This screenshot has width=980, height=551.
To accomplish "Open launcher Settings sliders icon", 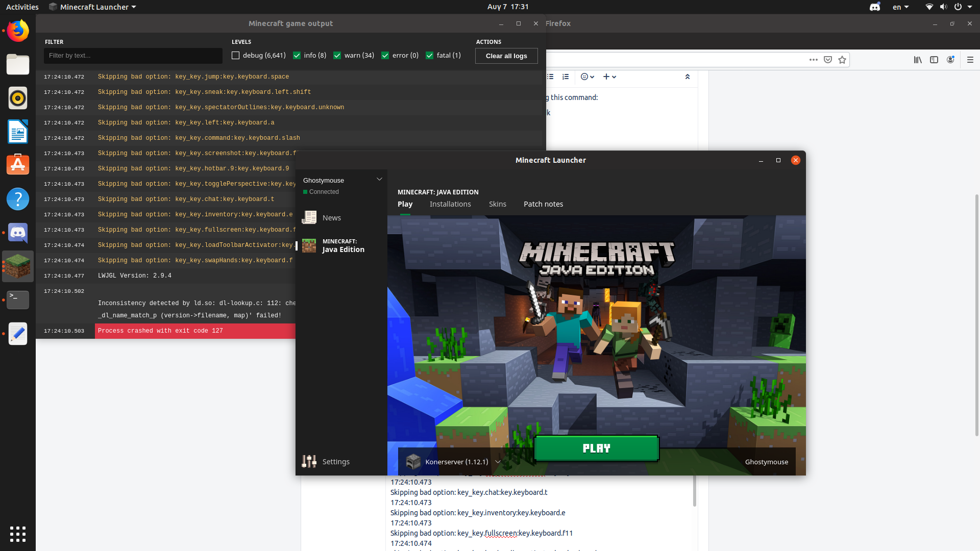I will pos(309,462).
